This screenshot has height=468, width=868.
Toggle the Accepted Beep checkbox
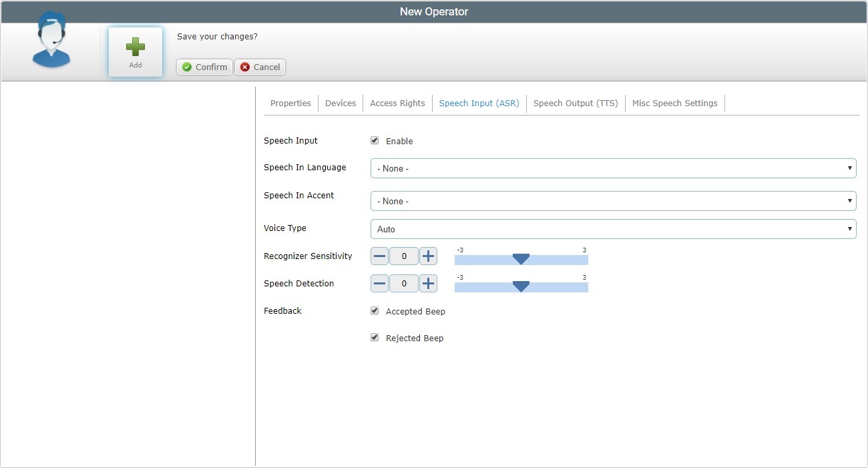pyautogui.click(x=375, y=311)
